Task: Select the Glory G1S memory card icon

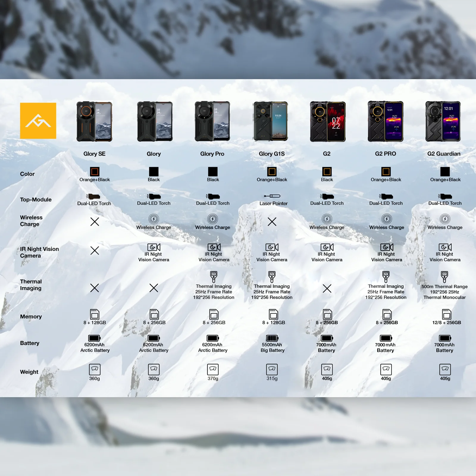Action: coord(273,314)
